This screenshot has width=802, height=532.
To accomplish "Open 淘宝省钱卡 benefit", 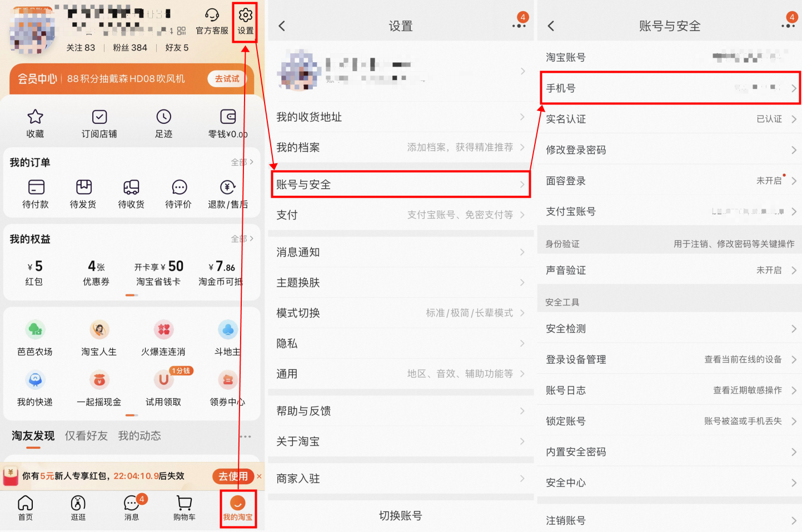I will pyautogui.click(x=158, y=273).
